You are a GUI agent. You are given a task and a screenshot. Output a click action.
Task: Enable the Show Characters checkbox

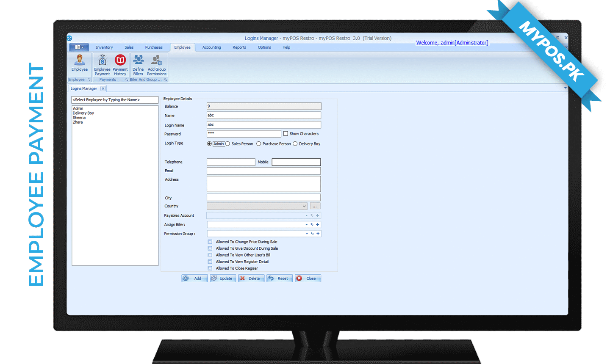pos(286,134)
